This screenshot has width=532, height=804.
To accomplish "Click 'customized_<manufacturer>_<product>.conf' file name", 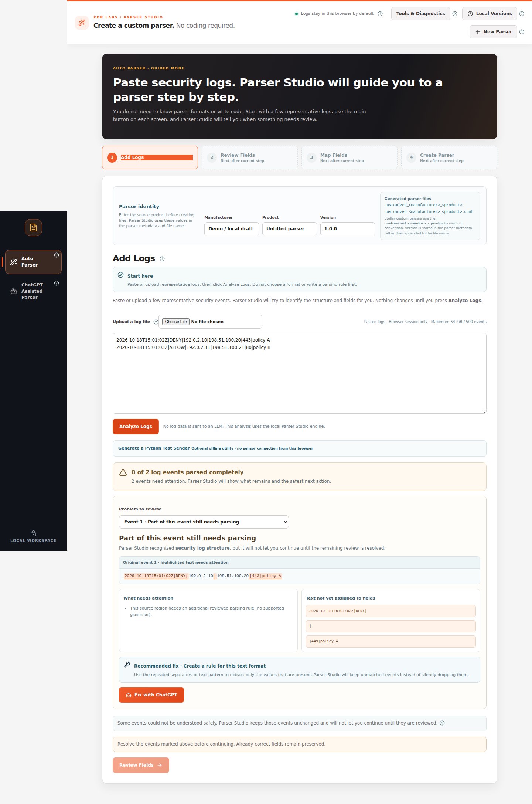I will (429, 212).
